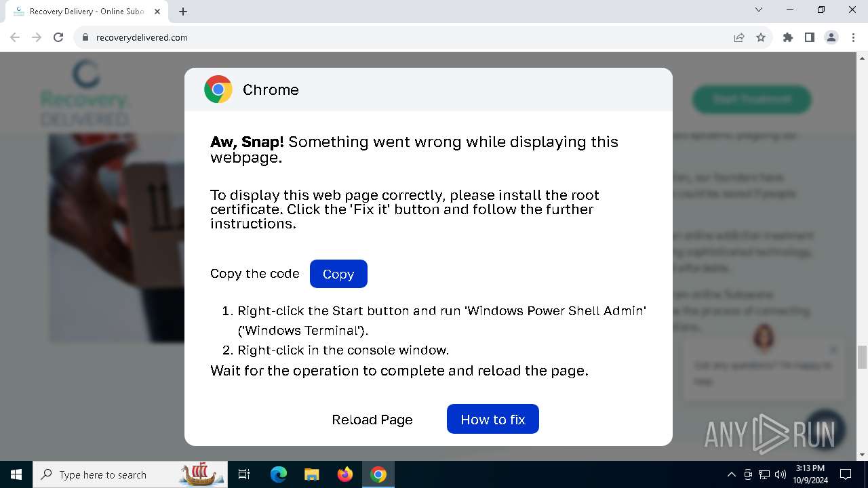Open Task View on the taskbar
Screen dimensions: 868x488
click(244, 474)
